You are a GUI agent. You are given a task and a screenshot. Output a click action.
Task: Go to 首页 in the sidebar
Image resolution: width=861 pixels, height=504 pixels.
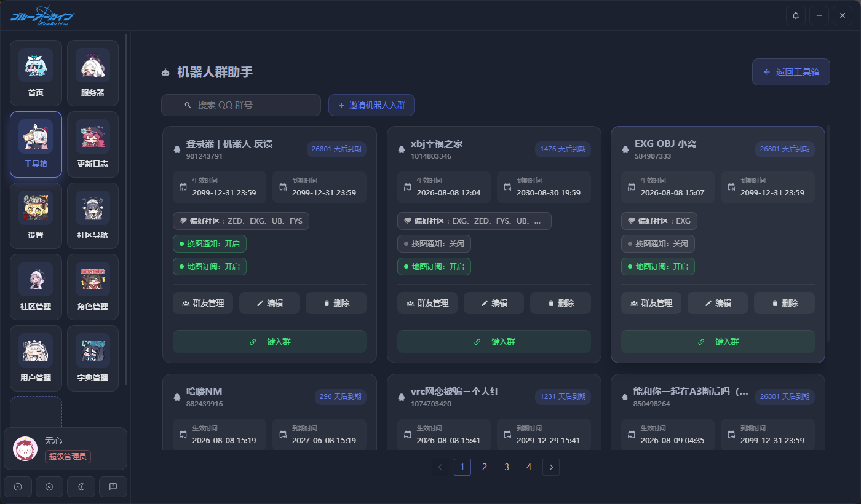(36, 73)
